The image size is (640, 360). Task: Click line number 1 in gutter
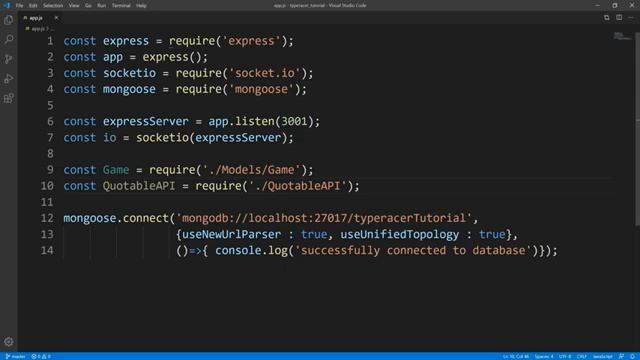tap(50, 41)
